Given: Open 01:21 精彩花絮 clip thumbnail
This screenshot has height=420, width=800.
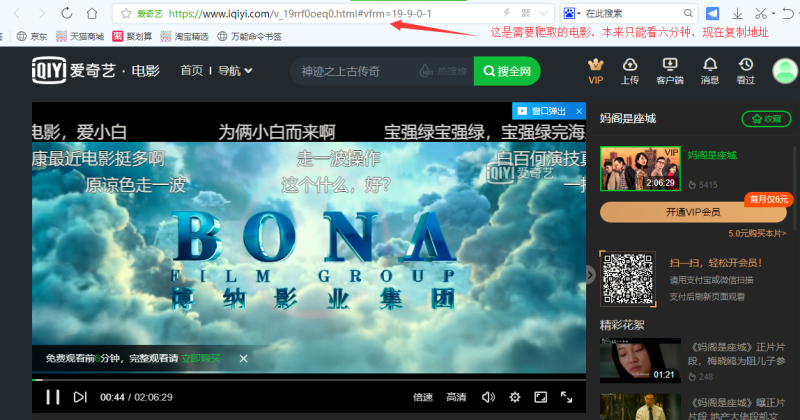Looking at the screenshot, I should click(x=640, y=360).
